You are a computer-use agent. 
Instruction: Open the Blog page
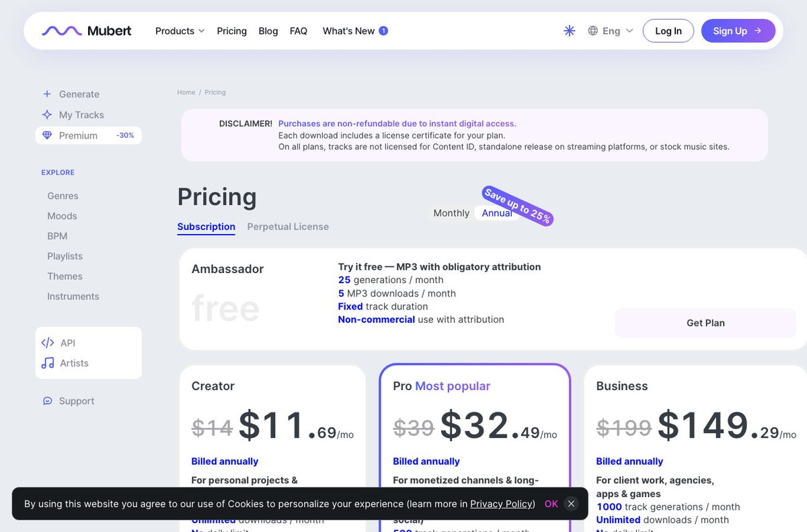[268, 31]
